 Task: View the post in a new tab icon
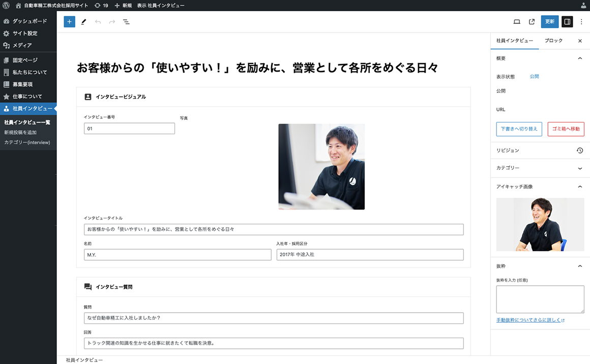(x=531, y=22)
